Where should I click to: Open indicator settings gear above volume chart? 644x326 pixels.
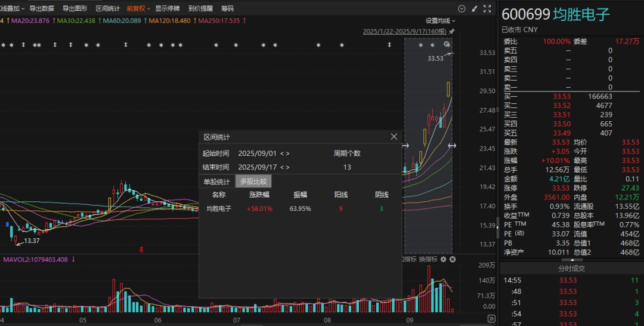(x=443, y=259)
